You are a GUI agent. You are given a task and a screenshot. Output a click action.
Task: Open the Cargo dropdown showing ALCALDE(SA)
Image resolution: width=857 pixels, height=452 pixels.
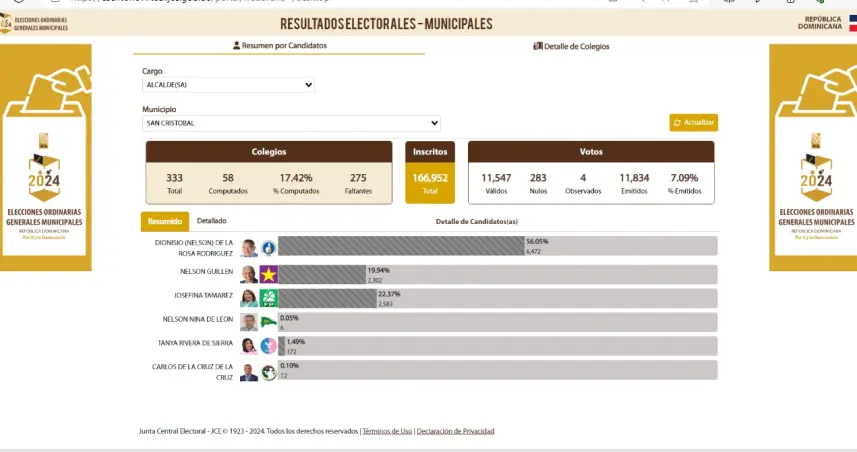(228, 85)
